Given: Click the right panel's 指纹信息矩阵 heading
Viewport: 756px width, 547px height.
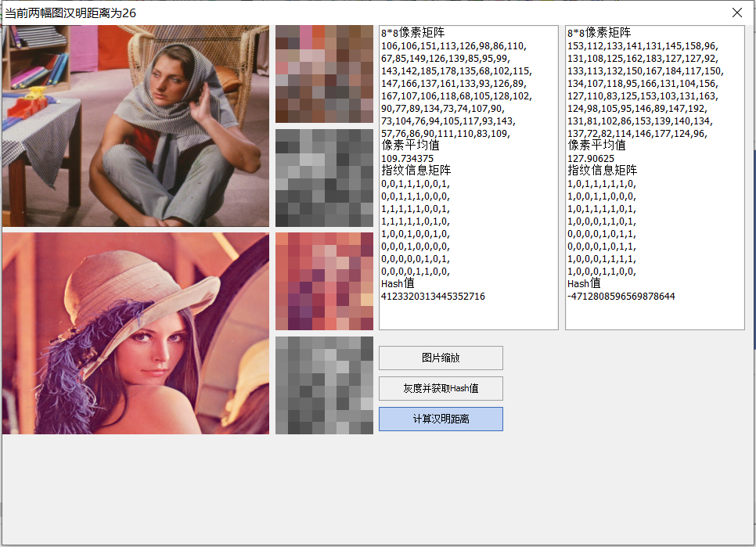Looking at the screenshot, I should (602, 170).
